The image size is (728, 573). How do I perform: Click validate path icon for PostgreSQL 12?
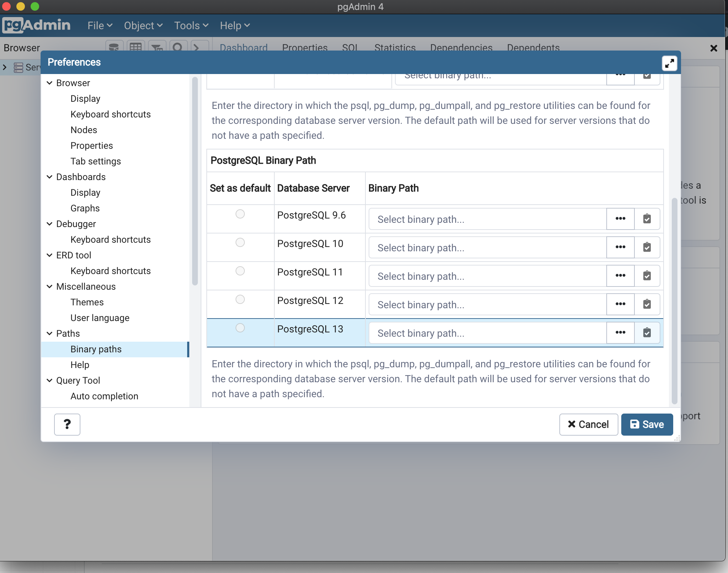647,304
